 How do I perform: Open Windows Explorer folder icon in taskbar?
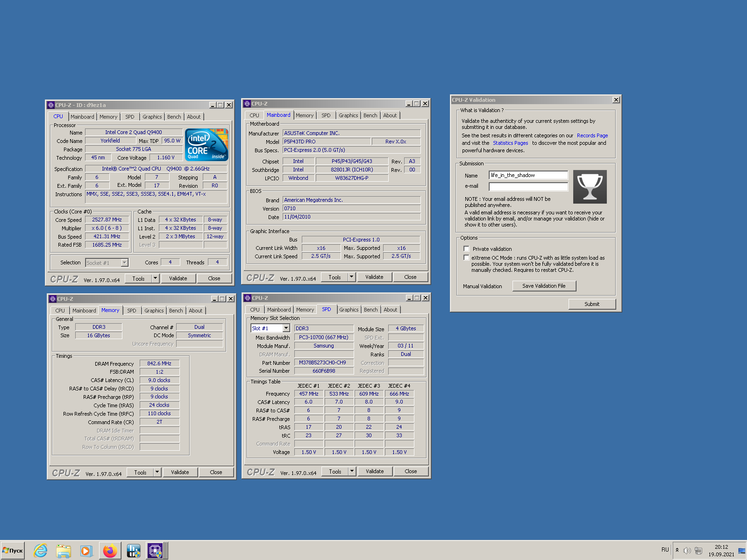click(63, 551)
